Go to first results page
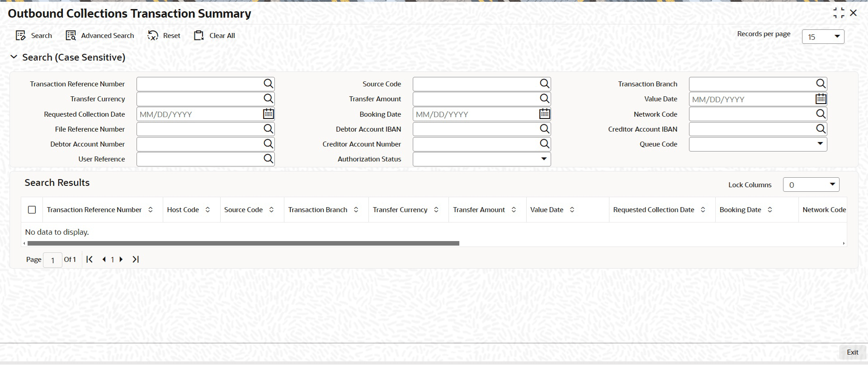868x365 pixels. point(90,259)
